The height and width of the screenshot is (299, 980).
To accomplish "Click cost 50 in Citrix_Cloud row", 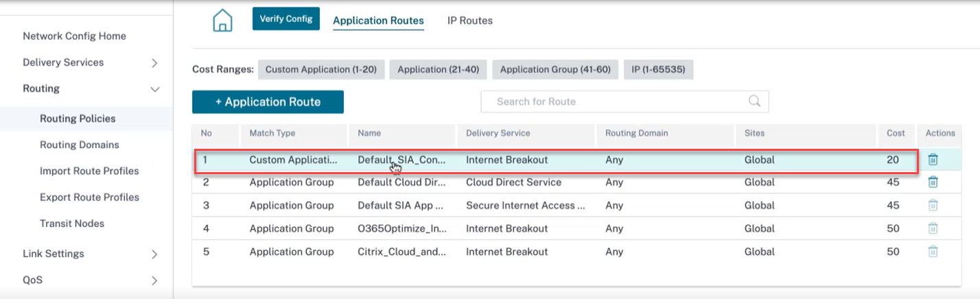I will pos(893,252).
